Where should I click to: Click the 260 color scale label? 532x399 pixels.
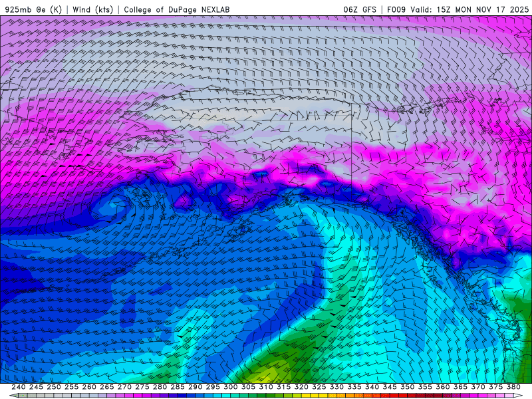tap(89, 387)
